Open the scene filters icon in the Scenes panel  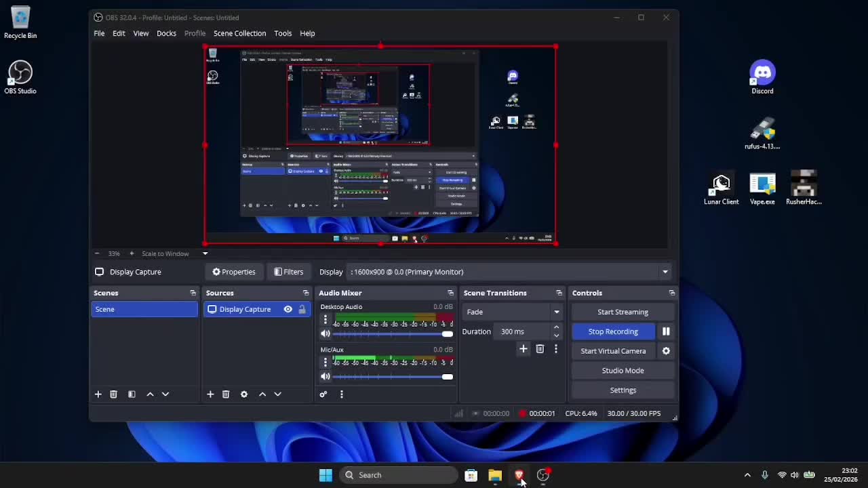[132, 394]
